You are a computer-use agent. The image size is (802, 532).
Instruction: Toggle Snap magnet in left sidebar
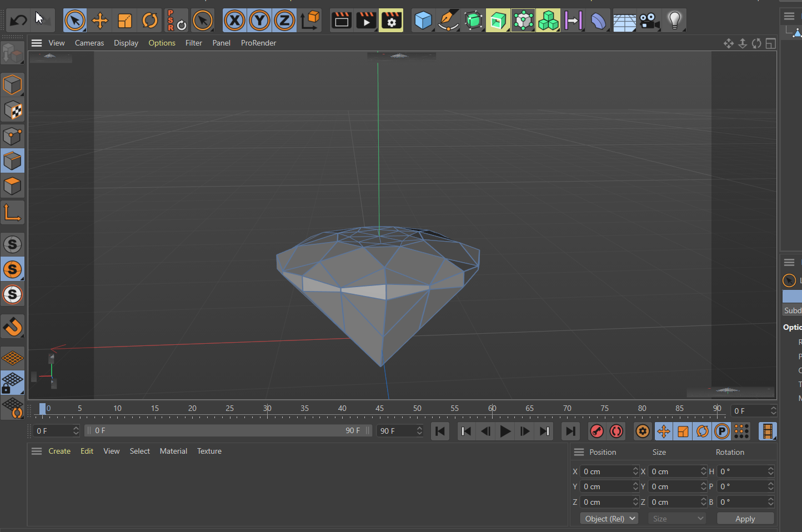12,327
